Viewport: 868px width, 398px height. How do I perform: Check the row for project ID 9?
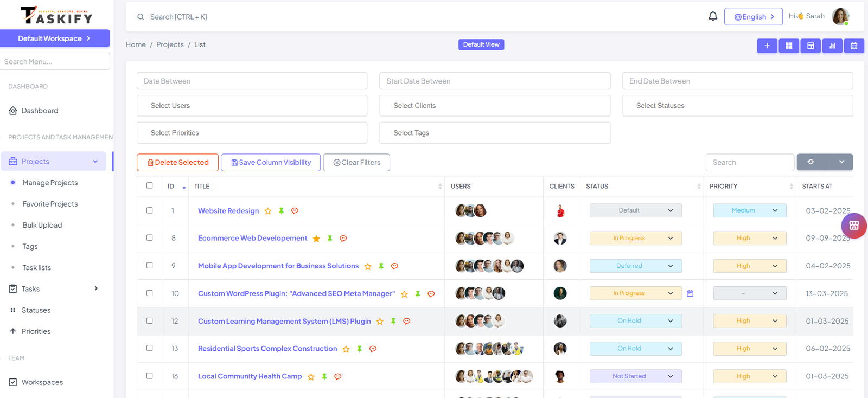tap(150, 265)
